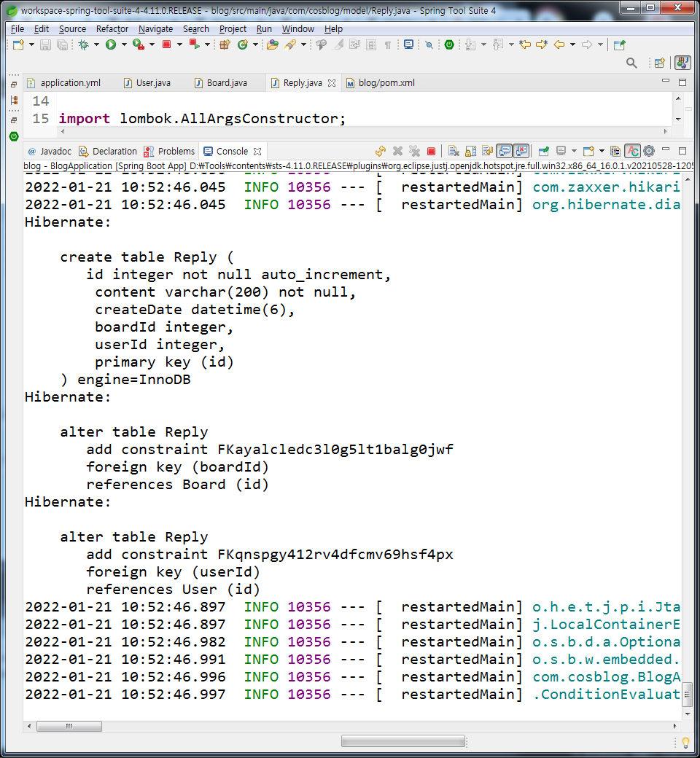The image size is (700, 758).
Task: Click the Open Console new icon
Action: click(x=588, y=152)
